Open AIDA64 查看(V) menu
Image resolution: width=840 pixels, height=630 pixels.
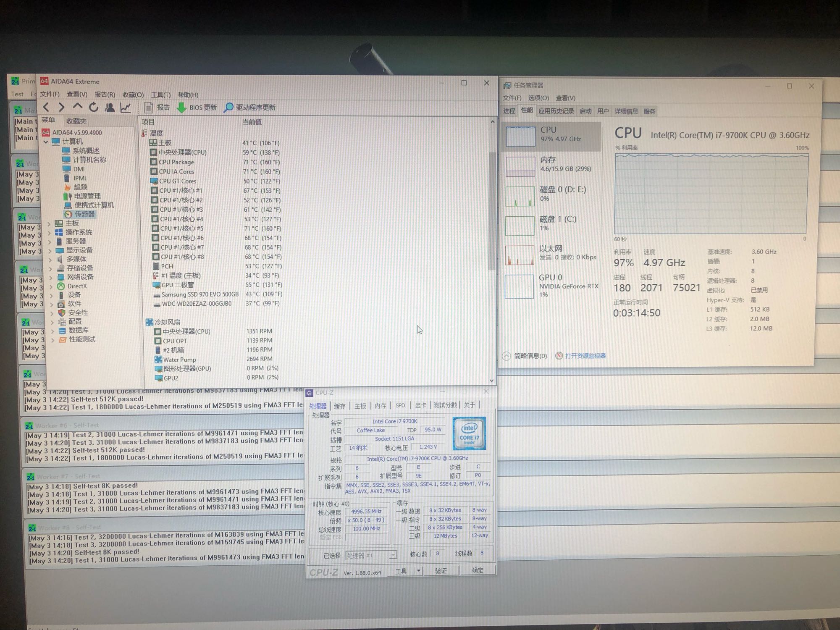coord(77,94)
